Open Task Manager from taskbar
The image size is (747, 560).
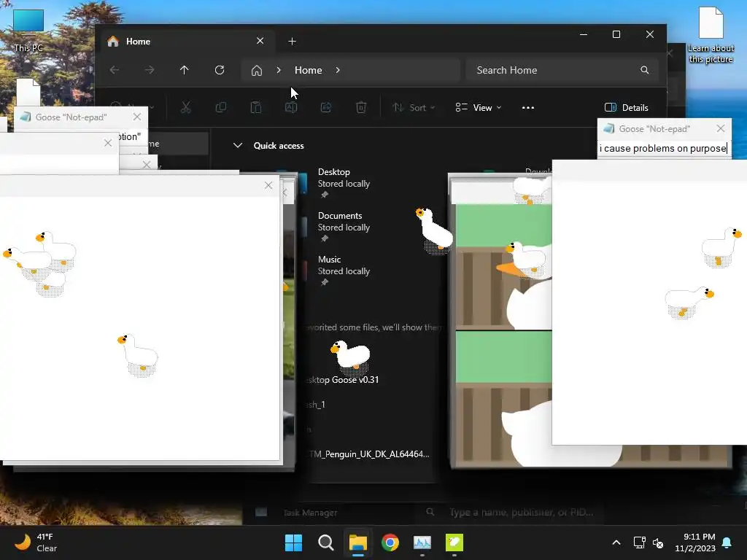[x=422, y=542]
